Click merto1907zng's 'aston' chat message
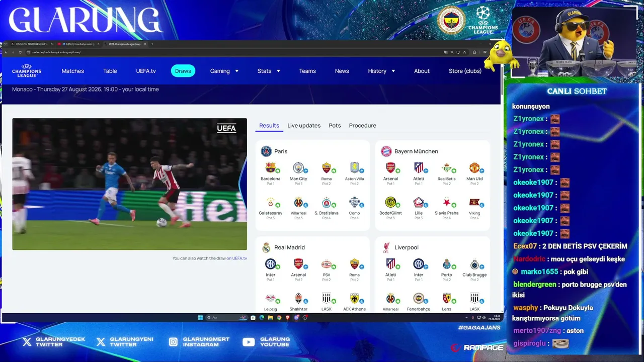The height and width of the screenshot is (362, 644). coord(548,330)
